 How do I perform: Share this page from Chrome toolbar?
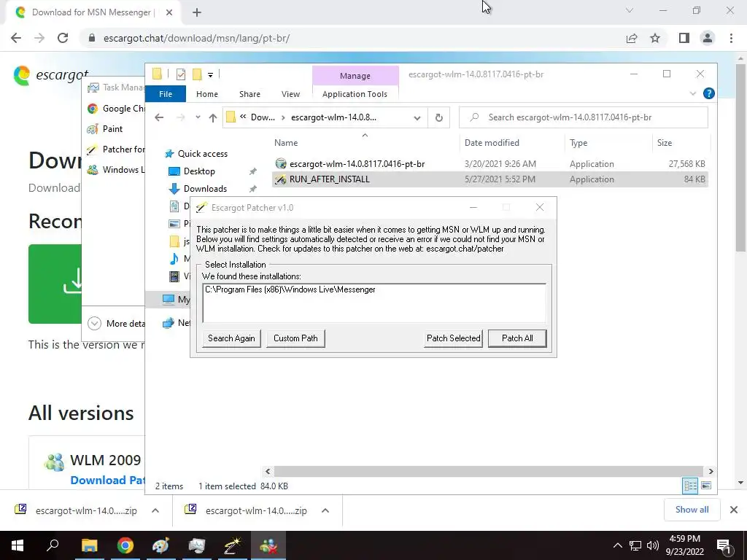tap(632, 38)
